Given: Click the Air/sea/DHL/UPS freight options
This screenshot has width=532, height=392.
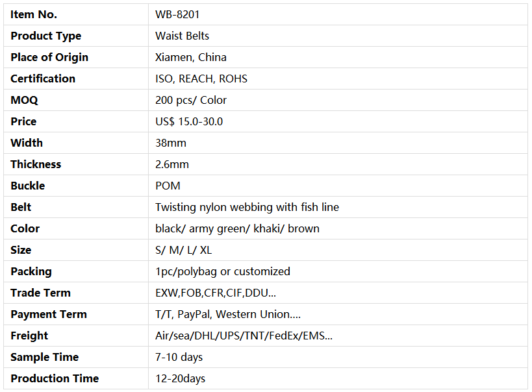Looking at the screenshot, I should point(244,336).
